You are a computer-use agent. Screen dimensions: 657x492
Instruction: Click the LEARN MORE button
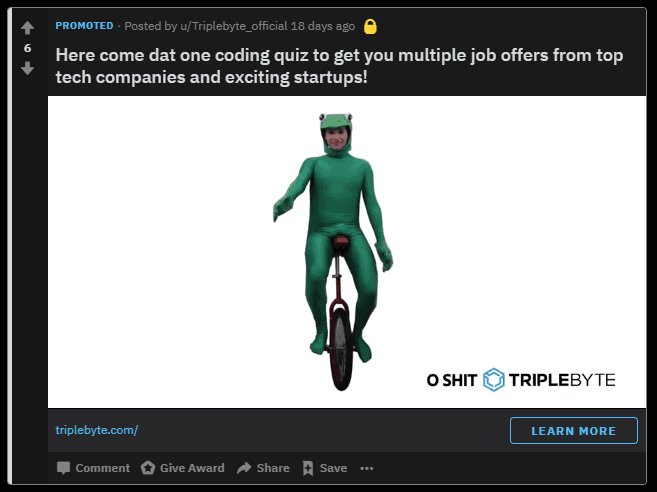pos(574,430)
